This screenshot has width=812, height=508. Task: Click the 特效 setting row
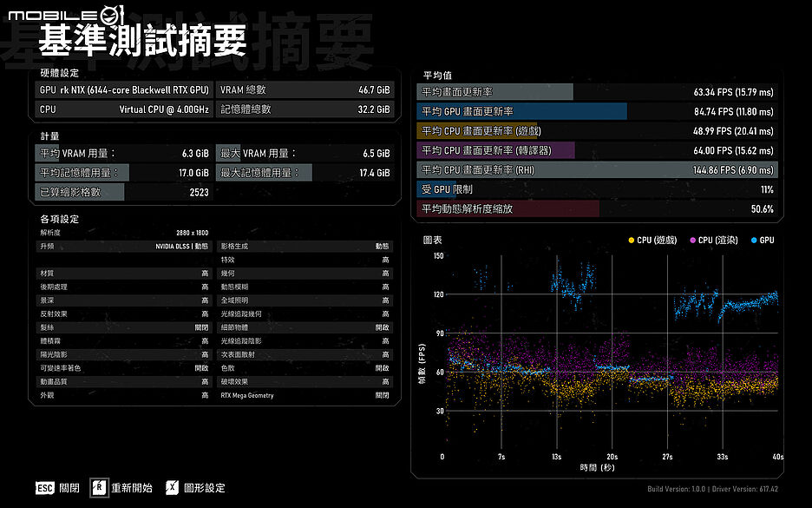(x=305, y=260)
